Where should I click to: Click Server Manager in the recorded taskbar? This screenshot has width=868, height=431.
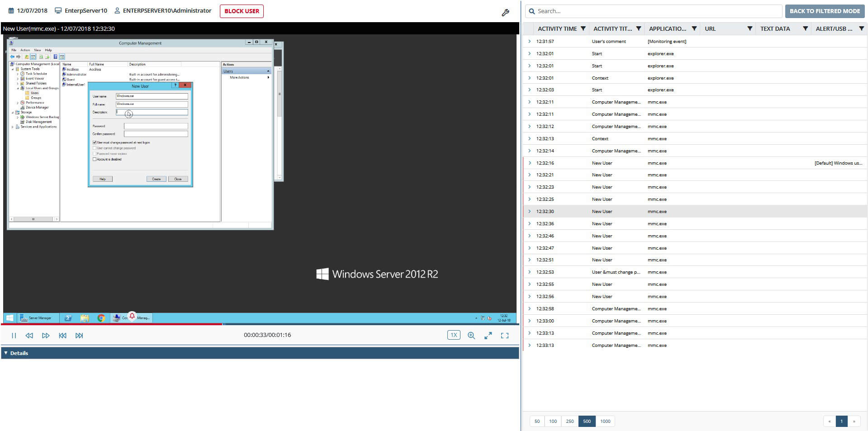pos(38,318)
